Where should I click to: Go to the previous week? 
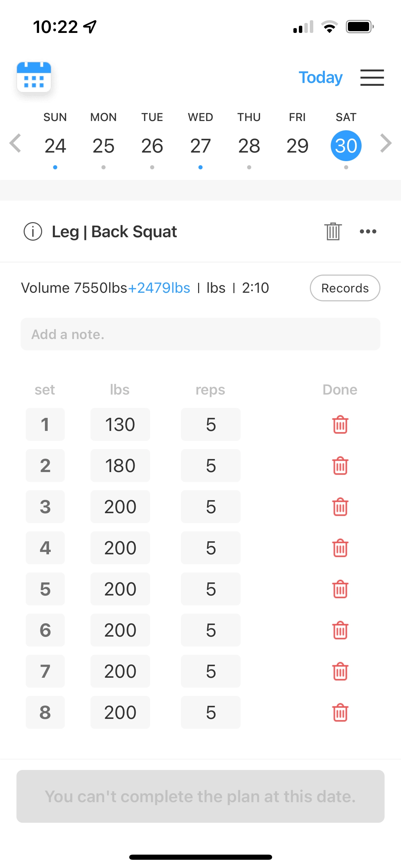(x=15, y=143)
